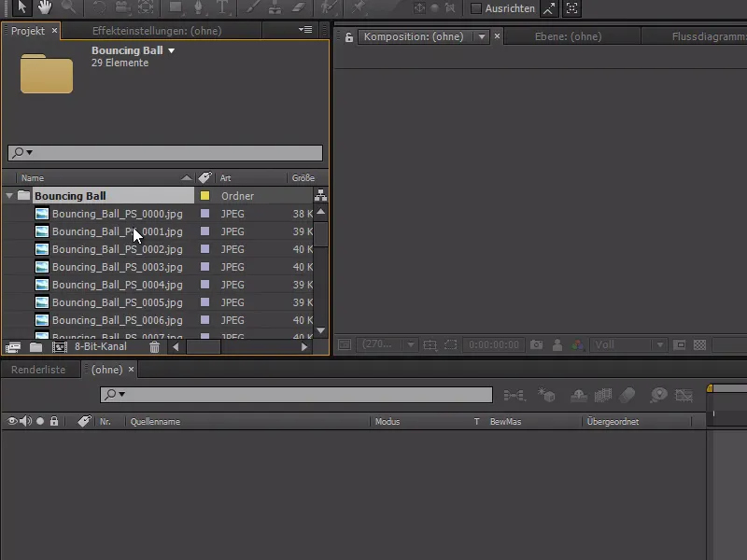
Task: Open the Graph Editor in the timeline
Action: point(684,395)
